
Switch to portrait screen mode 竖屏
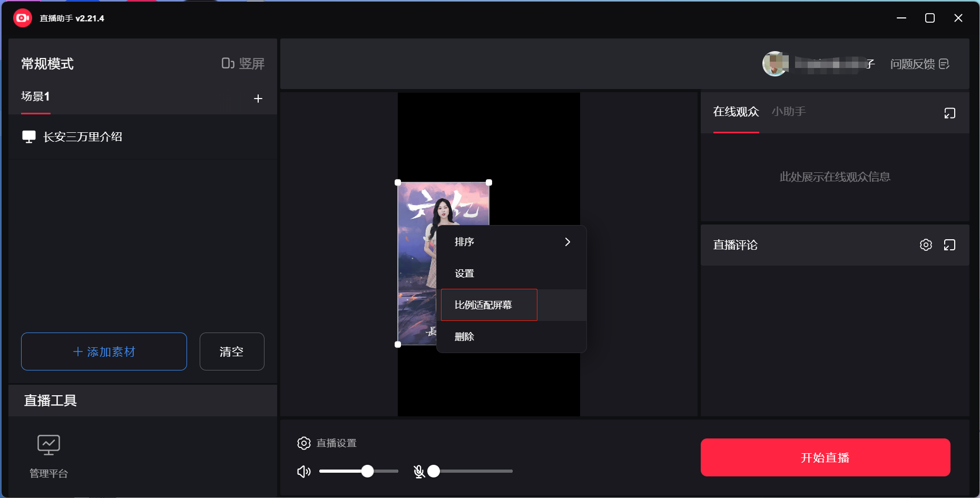[x=243, y=64]
